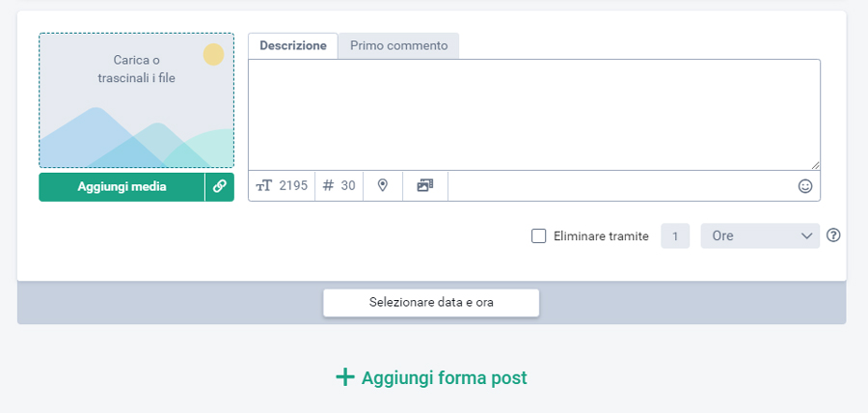
Task: Click Selezionare data e ora button
Action: pos(431,303)
